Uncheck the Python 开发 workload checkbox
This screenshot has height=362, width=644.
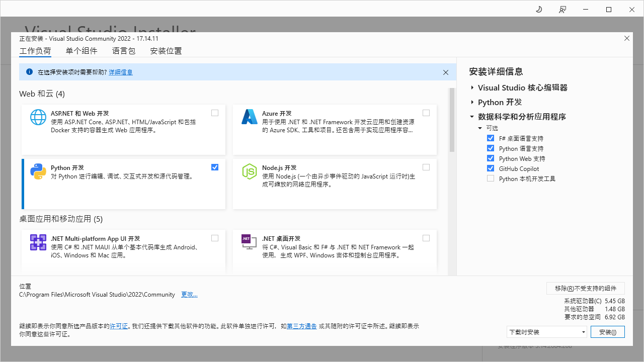(215, 167)
